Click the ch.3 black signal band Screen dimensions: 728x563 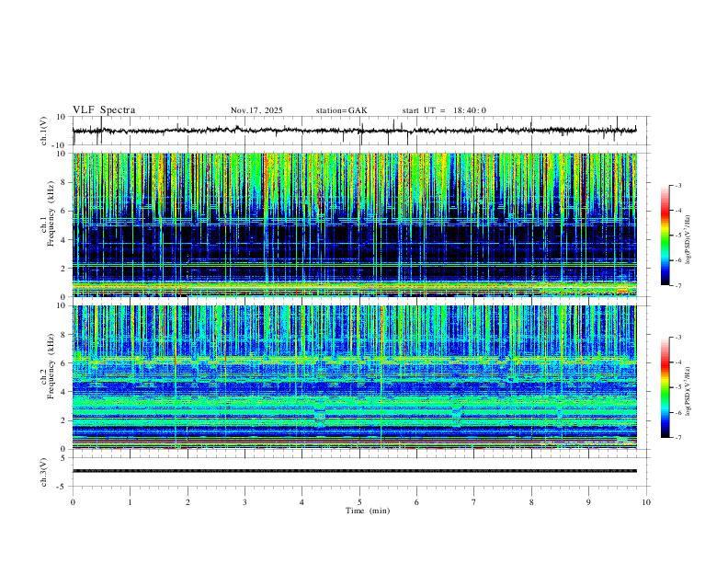coord(354,471)
